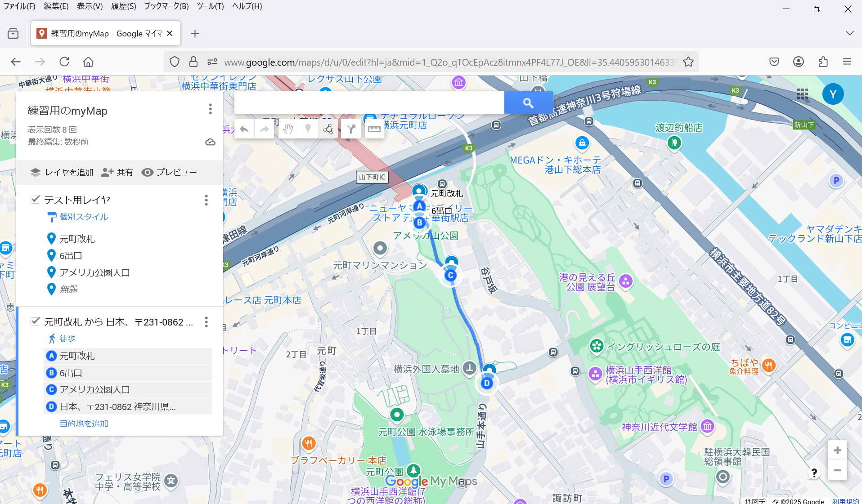Toggle the テスト用レイヤ layer checkbox

click(x=35, y=199)
